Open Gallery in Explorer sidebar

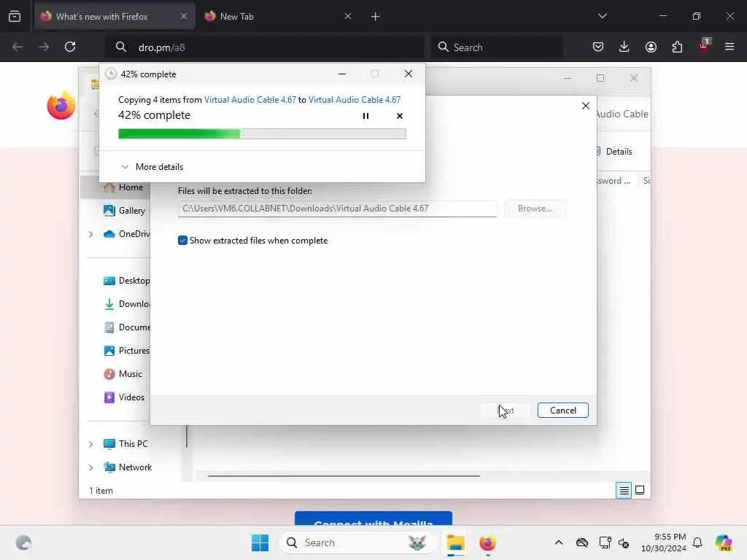point(124,211)
